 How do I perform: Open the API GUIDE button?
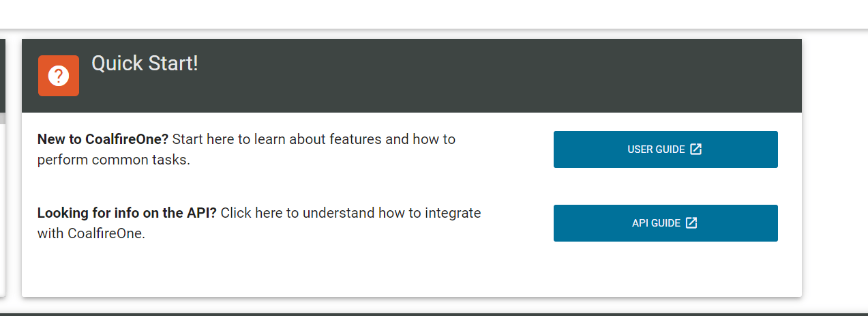tap(665, 223)
